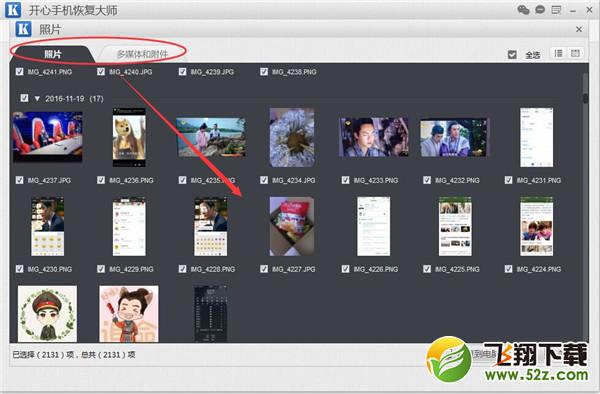This screenshot has width=600, height=394.
Task: Switch to the 照片 tab
Action: click(52, 54)
